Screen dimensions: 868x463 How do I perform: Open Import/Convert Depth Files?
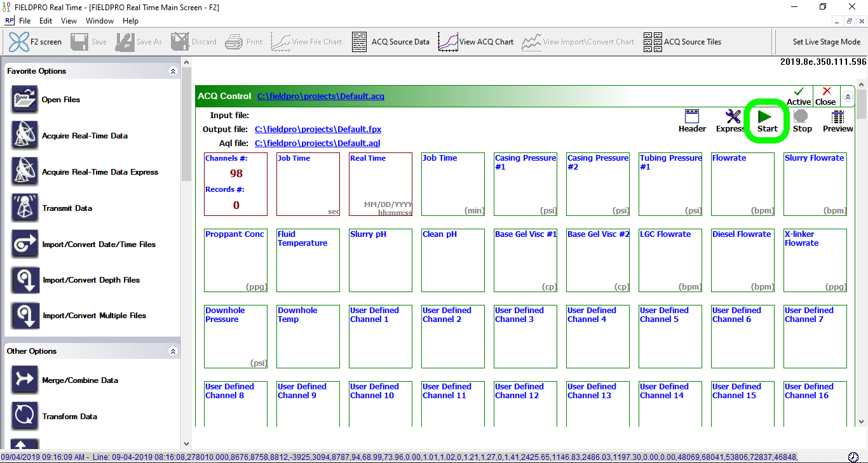tap(24, 280)
